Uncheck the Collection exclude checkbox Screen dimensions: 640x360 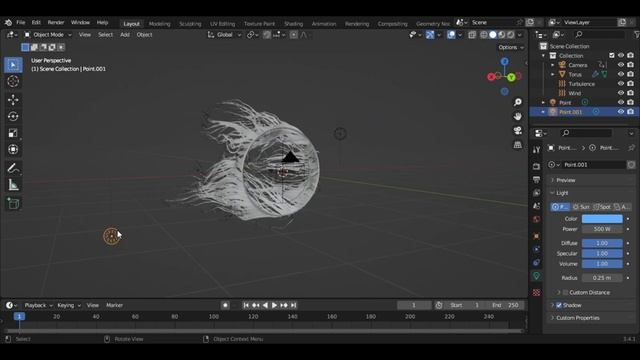pyautogui.click(x=611, y=56)
